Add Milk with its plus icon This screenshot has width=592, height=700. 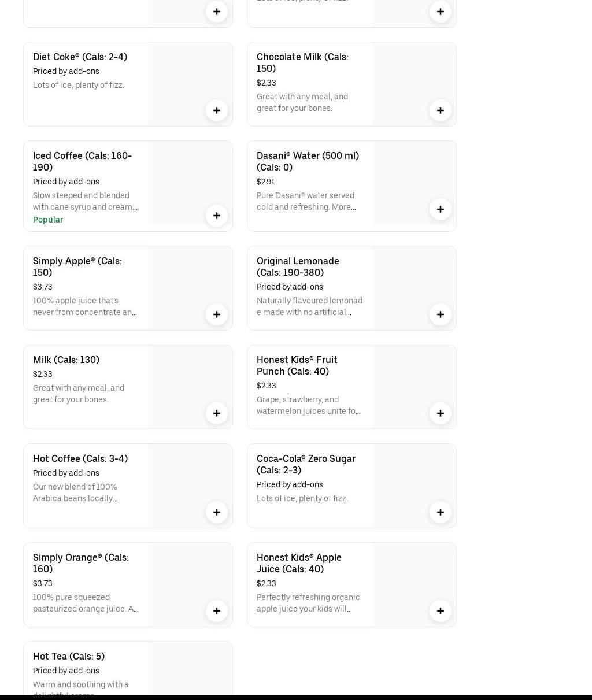[217, 413]
